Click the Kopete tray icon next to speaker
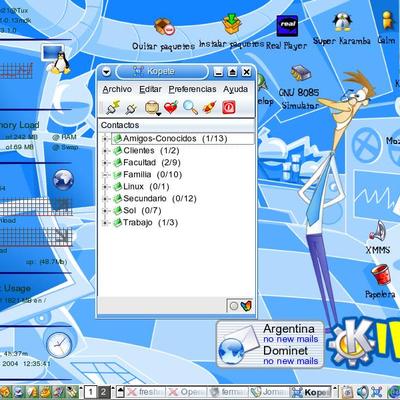 click(377, 392)
